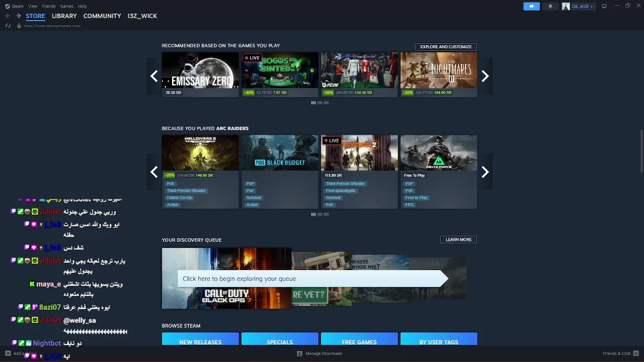Open notifications with the bell icon
This screenshot has height=362, width=644.
click(550, 6)
